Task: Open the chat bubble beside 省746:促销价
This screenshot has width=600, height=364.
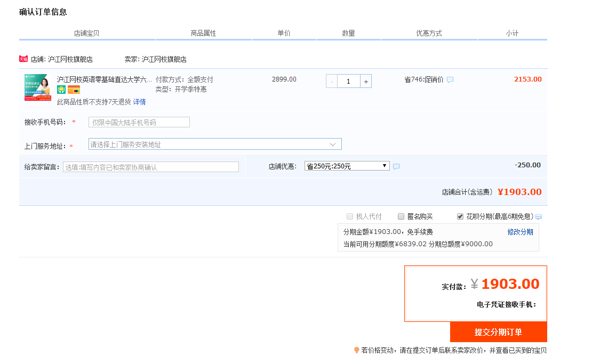Action: coord(451,79)
